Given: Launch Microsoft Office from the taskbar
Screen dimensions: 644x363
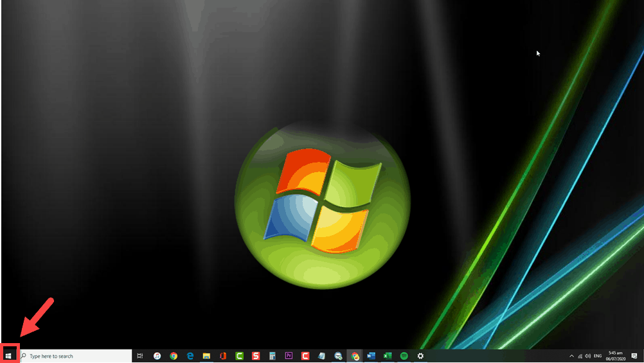Looking at the screenshot, I should tap(222, 356).
